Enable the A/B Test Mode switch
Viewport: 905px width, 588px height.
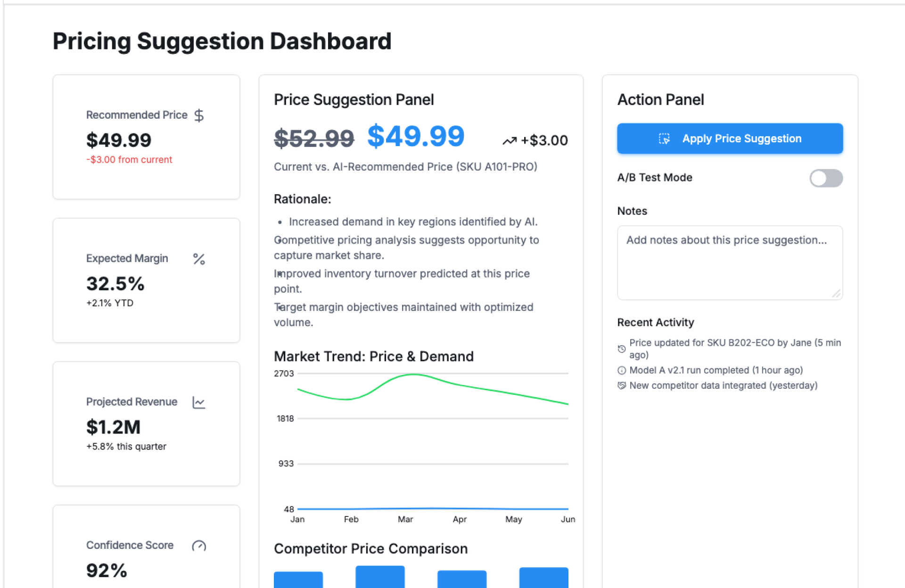coord(826,178)
